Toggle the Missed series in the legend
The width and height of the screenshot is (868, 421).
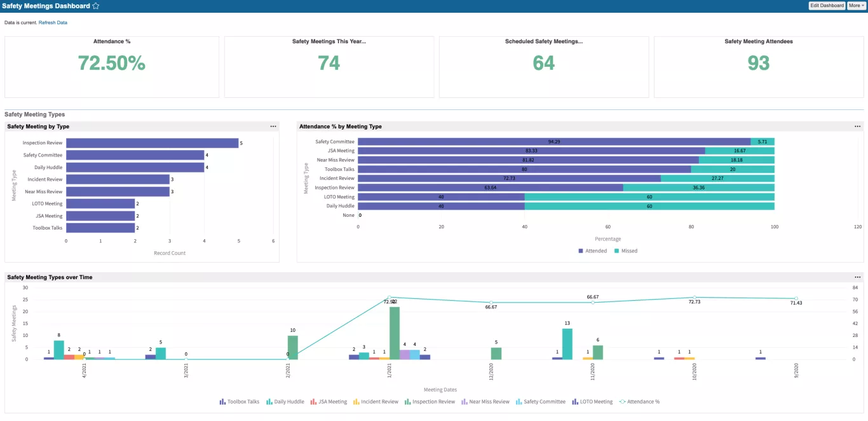(626, 251)
